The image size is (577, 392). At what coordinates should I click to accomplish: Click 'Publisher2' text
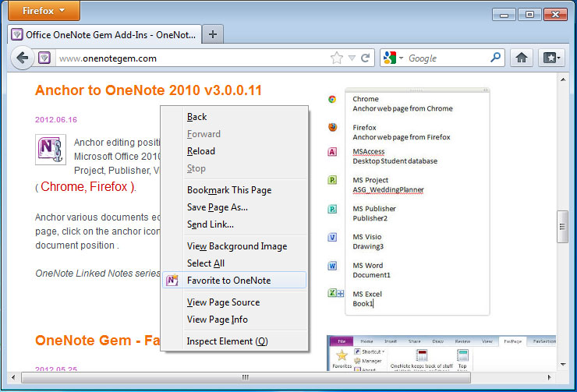pyautogui.click(x=370, y=218)
